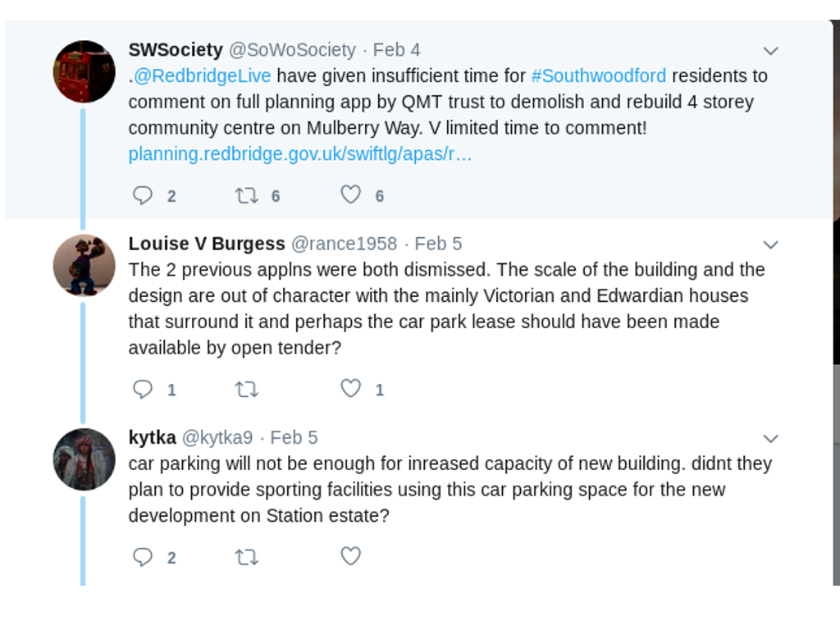Open the planning.redbridge.gov.uk link

pyautogui.click(x=300, y=154)
